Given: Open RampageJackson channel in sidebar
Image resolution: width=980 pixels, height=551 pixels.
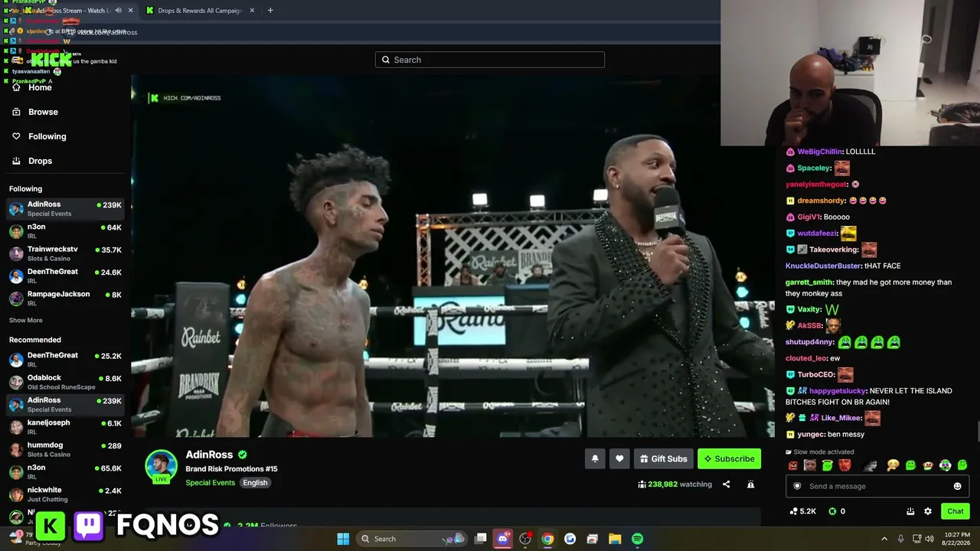Looking at the screenshot, I should pyautogui.click(x=65, y=298).
